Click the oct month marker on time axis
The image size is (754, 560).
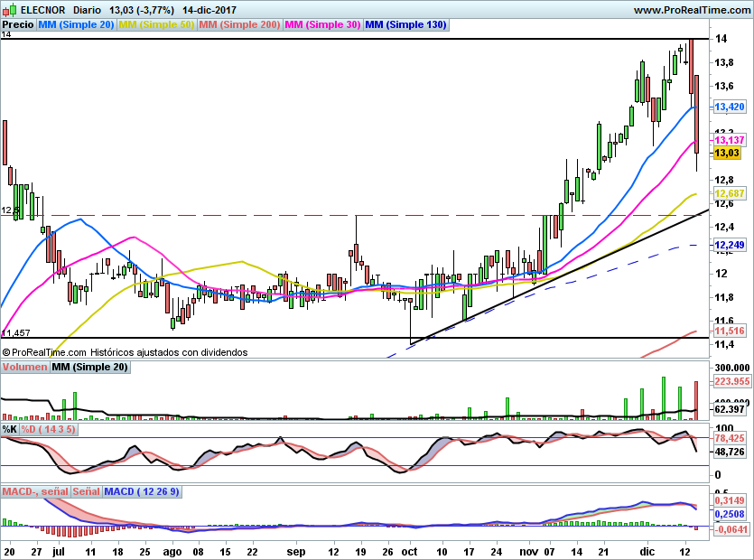[x=409, y=552]
